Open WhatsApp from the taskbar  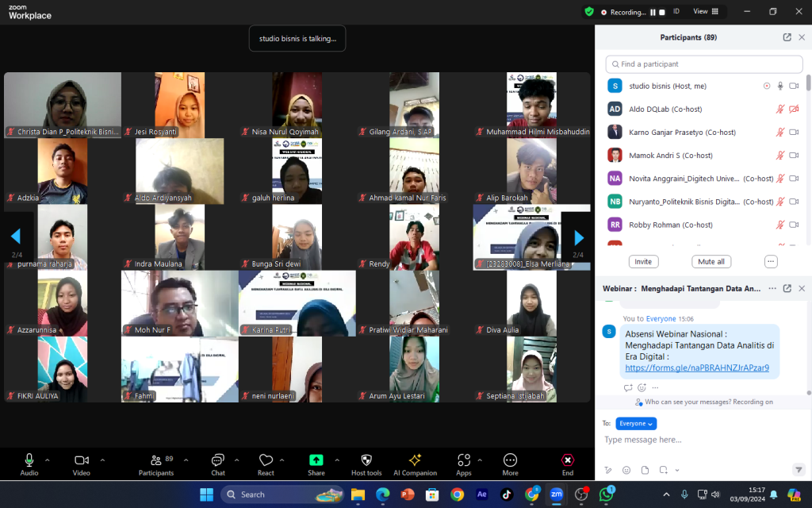tap(607, 495)
